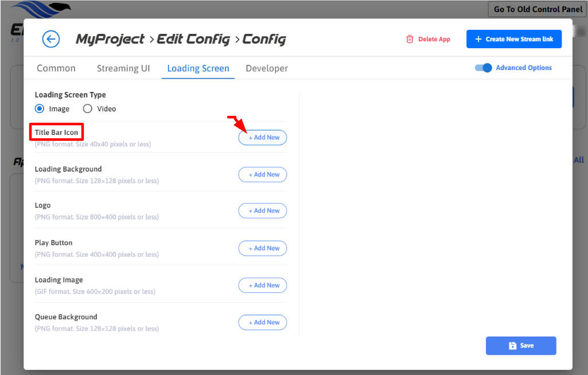The width and height of the screenshot is (588, 375).
Task: Add new Play Button image
Action: coord(263,248)
